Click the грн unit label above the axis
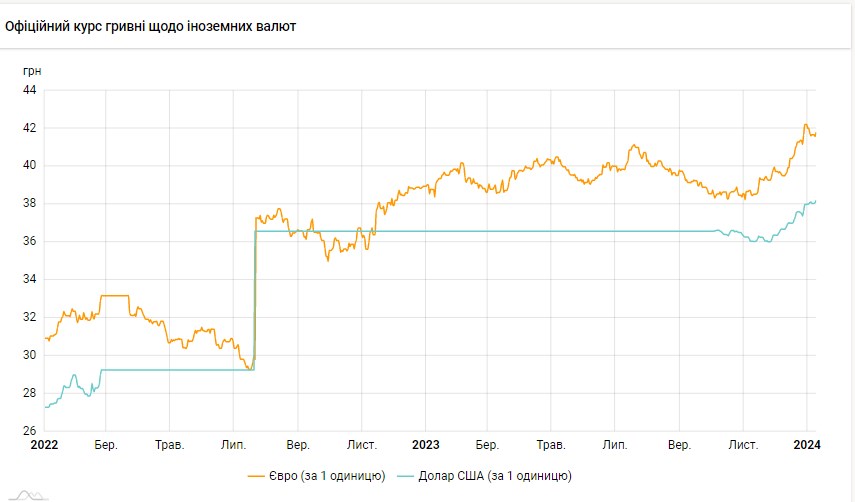Image resolution: width=855 pixels, height=502 pixels. pyautogui.click(x=33, y=70)
